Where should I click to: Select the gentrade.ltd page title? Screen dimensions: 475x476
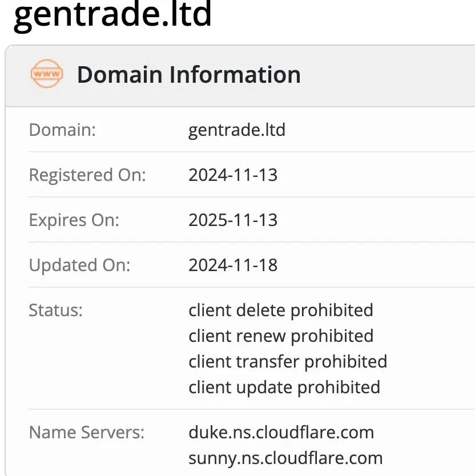click(x=112, y=15)
